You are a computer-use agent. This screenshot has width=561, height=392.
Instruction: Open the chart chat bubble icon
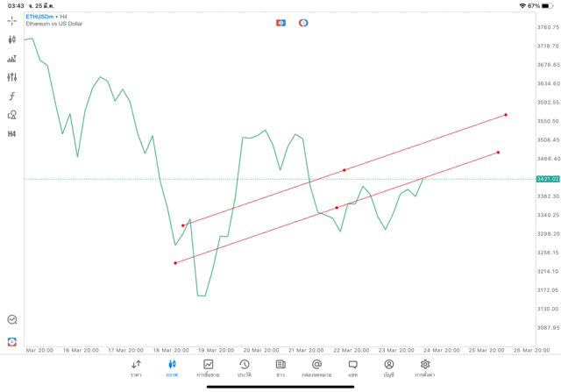point(12,320)
